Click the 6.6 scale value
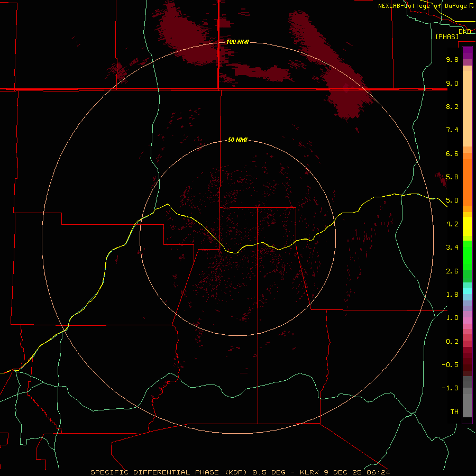476x476 pixels. pos(452,153)
